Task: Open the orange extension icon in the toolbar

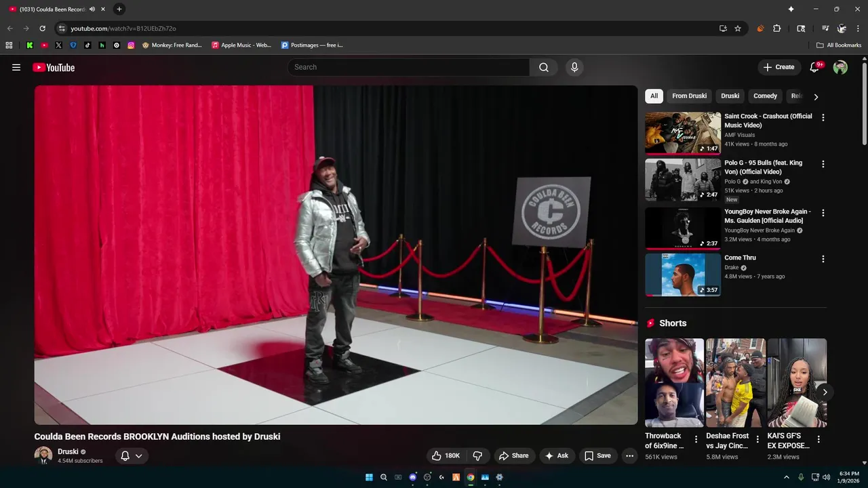Action: [760, 28]
